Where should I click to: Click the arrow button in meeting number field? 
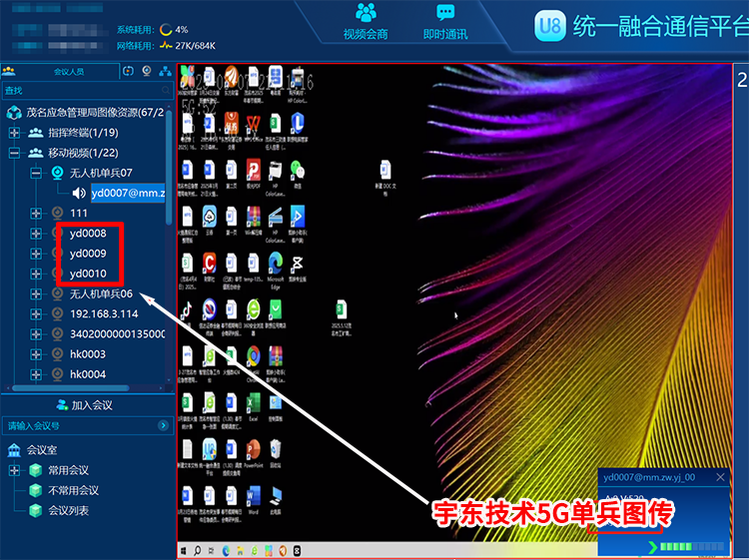[x=165, y=426]
